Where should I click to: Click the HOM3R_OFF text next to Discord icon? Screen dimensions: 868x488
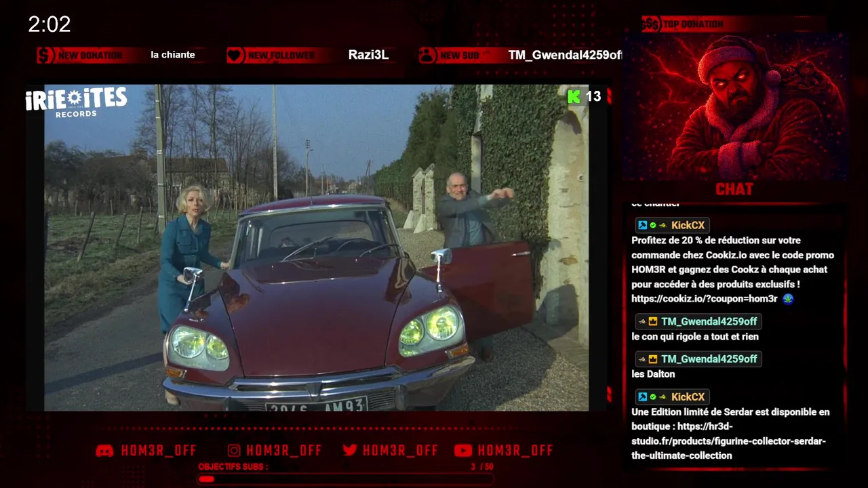(159, 451)
